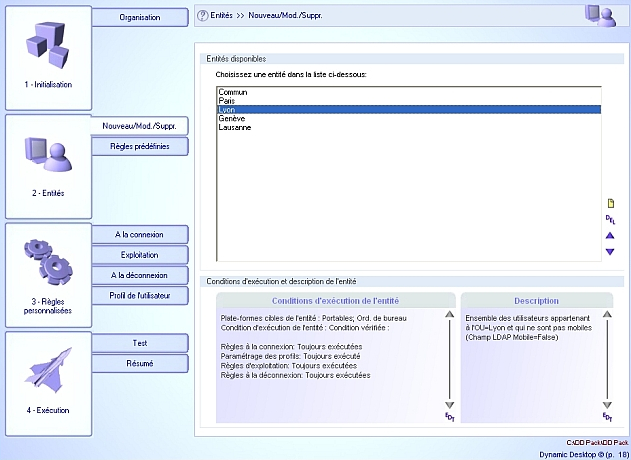Viewport: 631px width, 460px height.
Task: Open the 3 - Règles personnalisées gears icon
Action: (x=48, y=262)
